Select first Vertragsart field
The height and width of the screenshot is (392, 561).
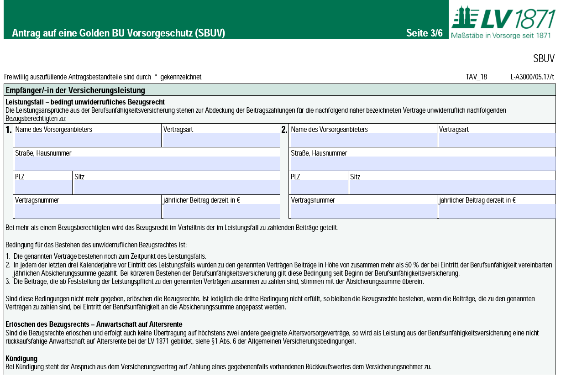pyautogui.click(x=221, y=140)
